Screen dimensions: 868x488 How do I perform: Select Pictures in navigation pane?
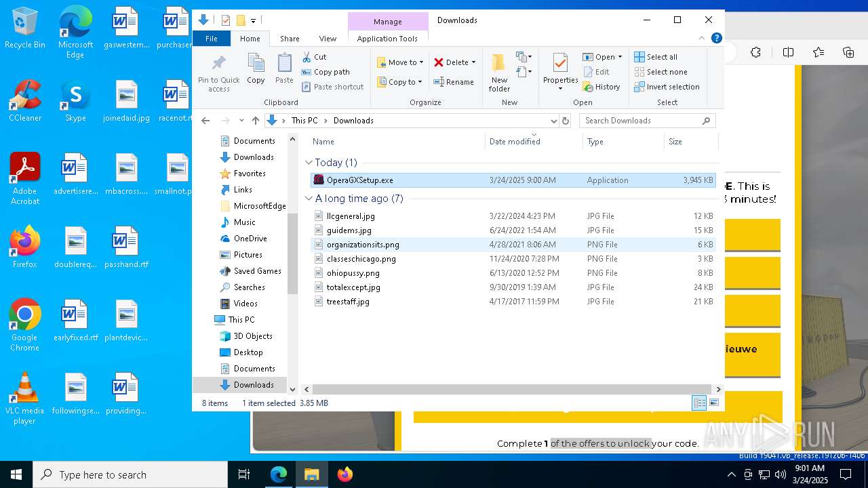pyautogui.click(x=248, y=255)
